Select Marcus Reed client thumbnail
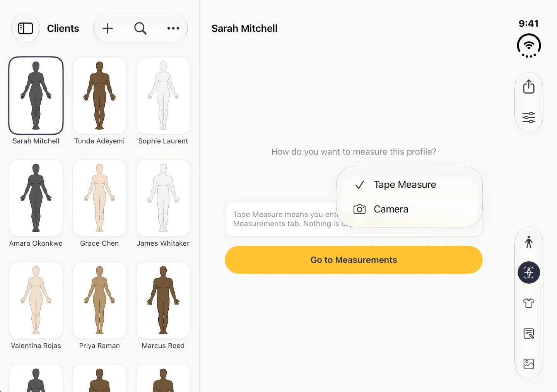557x392 pixels. (163, 300)
